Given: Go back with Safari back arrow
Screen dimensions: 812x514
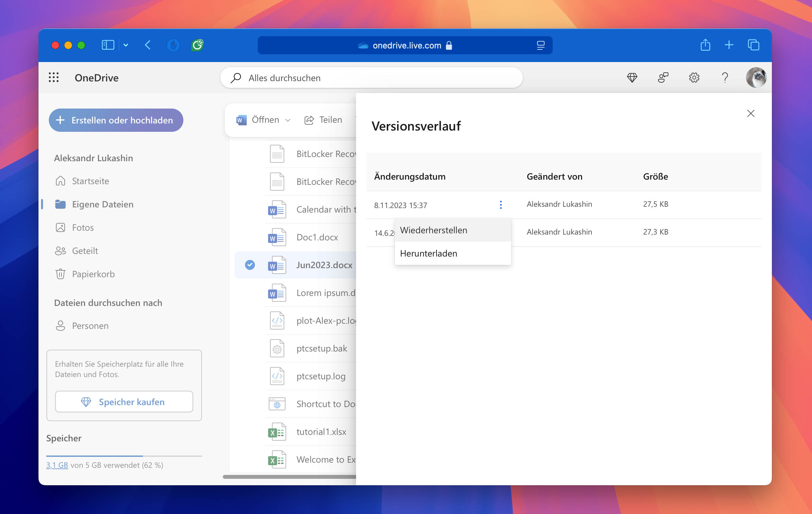Looking at the screenshot, I should (148, 45).
